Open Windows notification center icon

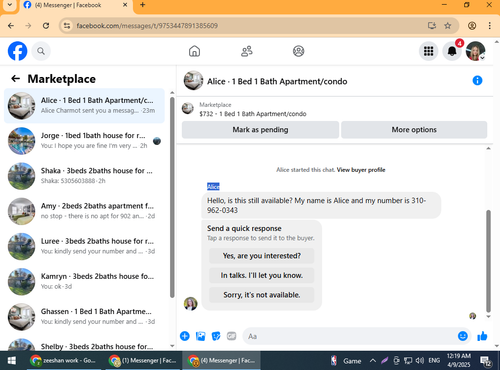click(x=485, y=361)
